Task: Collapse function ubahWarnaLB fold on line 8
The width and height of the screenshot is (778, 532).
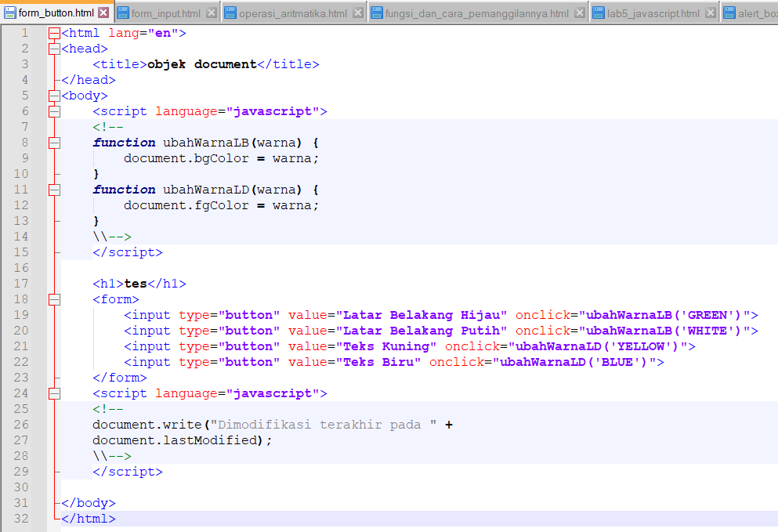Action: click(x=55, y=143)
